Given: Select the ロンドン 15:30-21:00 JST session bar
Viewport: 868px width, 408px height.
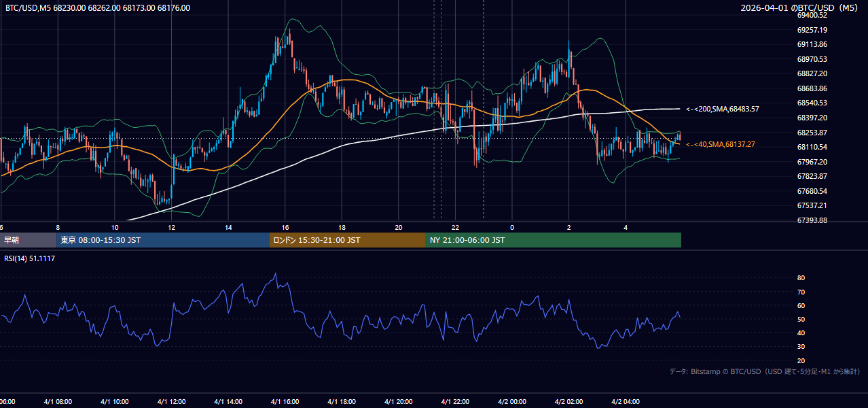Looking at the screenshot, I should coord(348,240).
